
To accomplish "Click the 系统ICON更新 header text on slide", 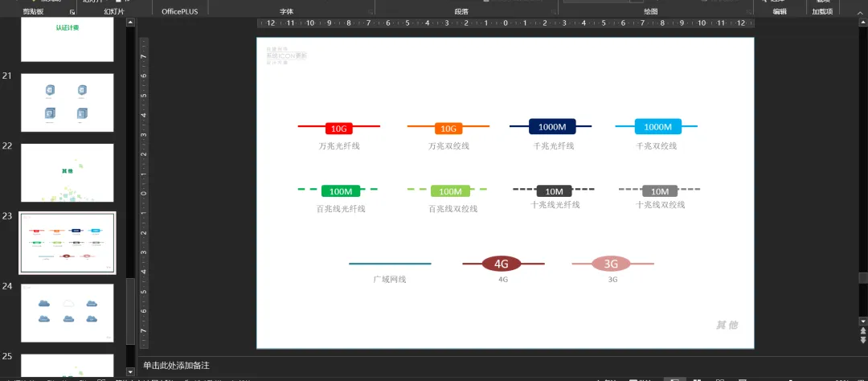I will point(286,56).
